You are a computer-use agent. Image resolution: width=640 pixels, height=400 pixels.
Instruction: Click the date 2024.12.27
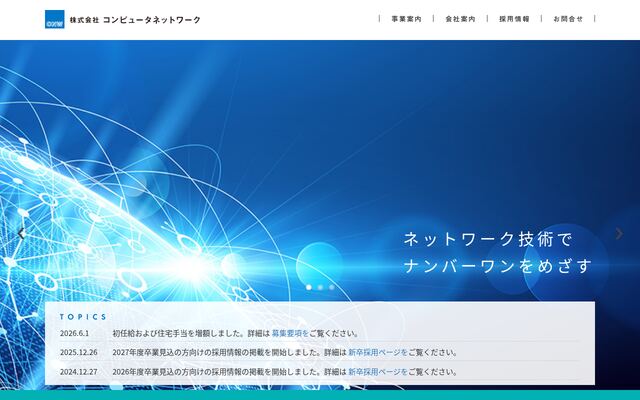pos(79,372)
